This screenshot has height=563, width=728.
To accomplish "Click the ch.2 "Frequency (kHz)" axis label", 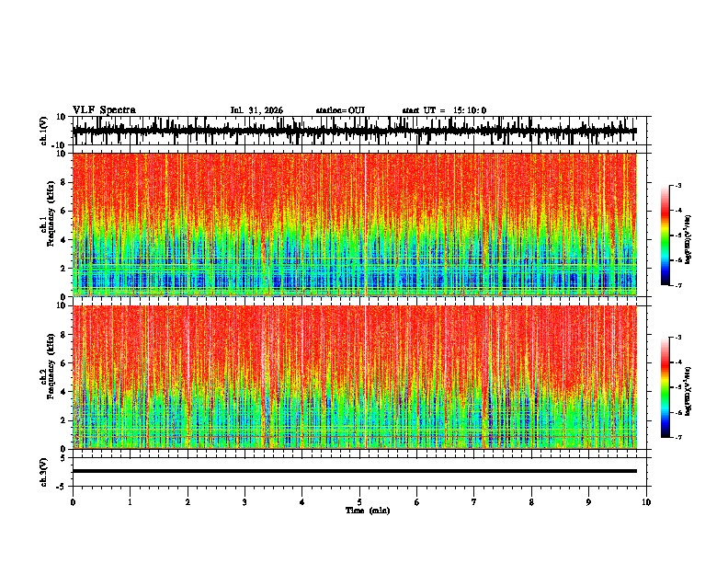I will click(x=51, y=366).
